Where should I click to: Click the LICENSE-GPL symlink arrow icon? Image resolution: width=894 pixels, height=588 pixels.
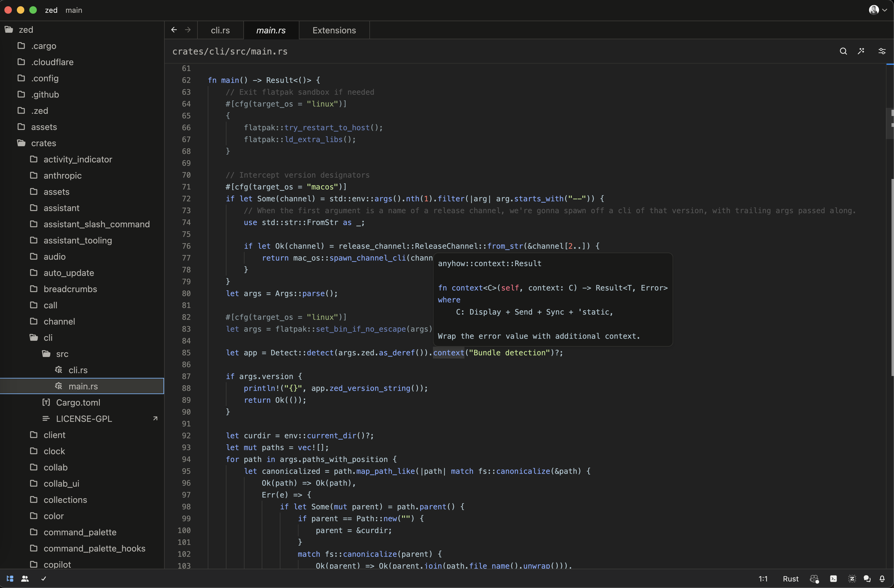coord(155,418)
